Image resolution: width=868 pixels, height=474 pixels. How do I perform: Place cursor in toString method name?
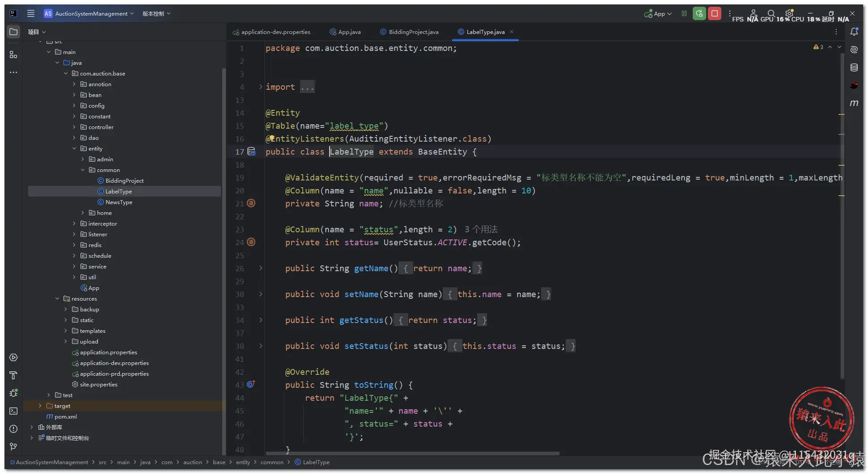click(x=374, y=385)
